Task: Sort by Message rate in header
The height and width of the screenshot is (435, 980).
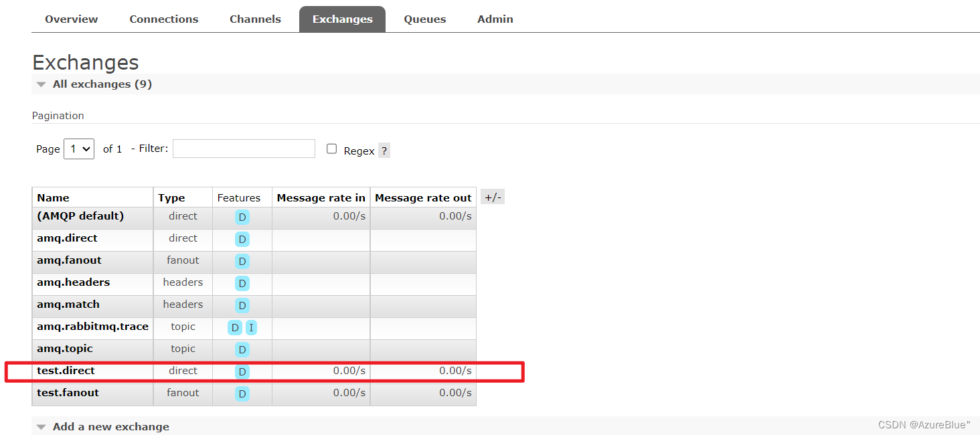Action: (x=321, y=197)
